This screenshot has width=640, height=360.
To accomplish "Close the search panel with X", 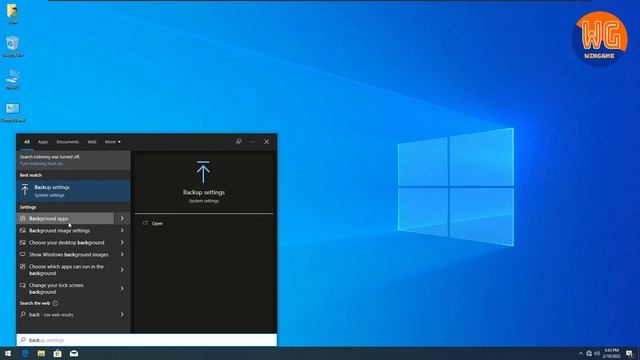I will tap(267, 142).
